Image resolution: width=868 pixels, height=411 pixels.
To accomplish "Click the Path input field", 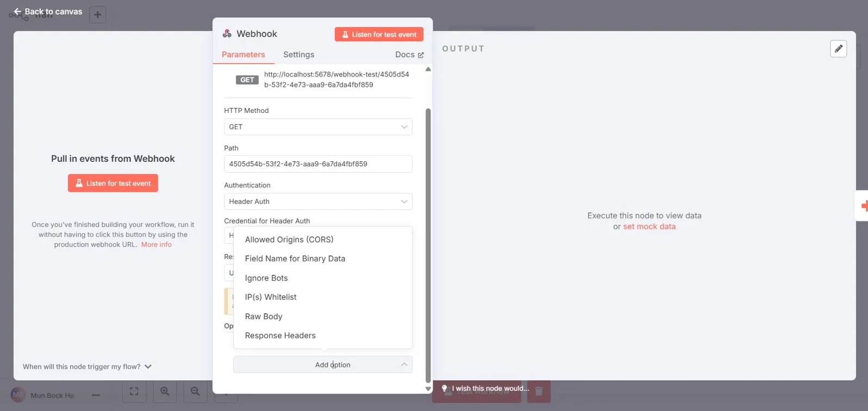I will point(318,164).
